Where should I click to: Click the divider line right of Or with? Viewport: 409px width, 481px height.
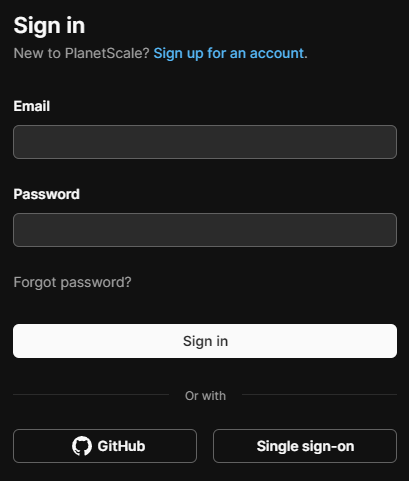(x=319, y=395)
